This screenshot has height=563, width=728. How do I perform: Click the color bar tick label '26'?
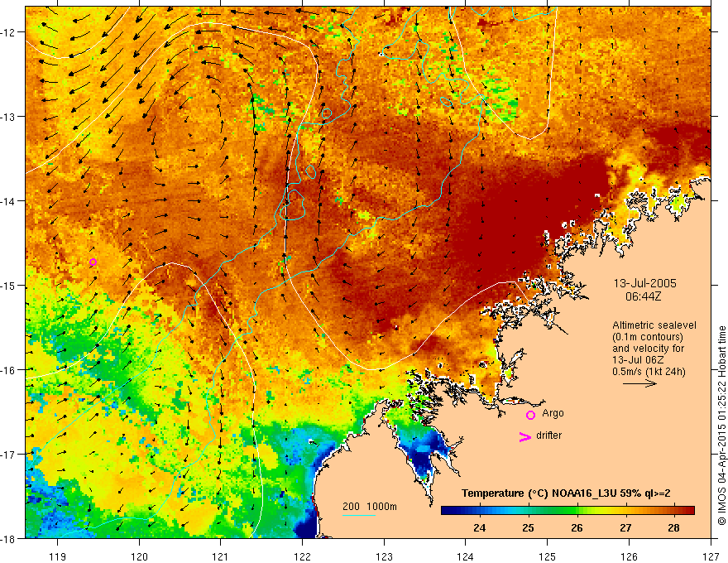tap(577, 527)
